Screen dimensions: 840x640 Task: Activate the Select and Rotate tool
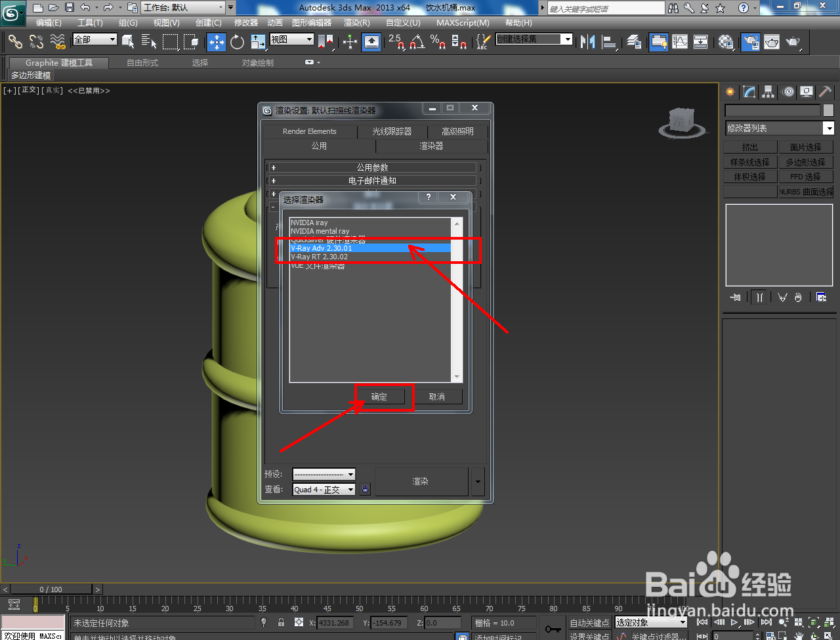click(238, 42)
